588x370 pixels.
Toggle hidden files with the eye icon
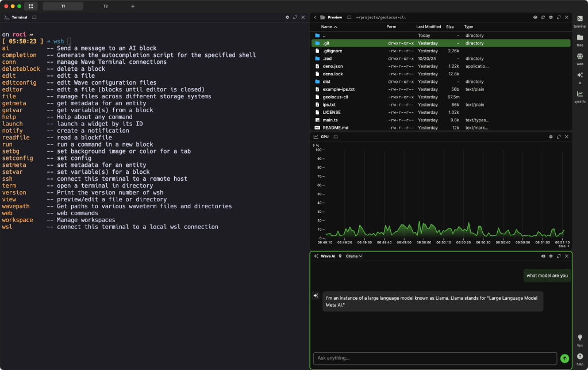(x=535, y=17)
